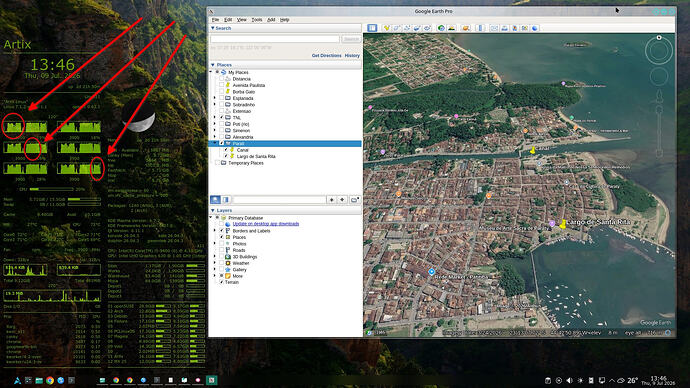Toggle the sidebar visibility toolbar icon
The height and width of the screenshot is (388, 690).
pos(372,28)
